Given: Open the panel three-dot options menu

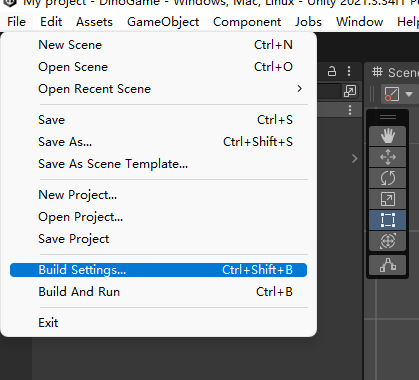Looking at the screenshot, I should [x=349, y=71].
